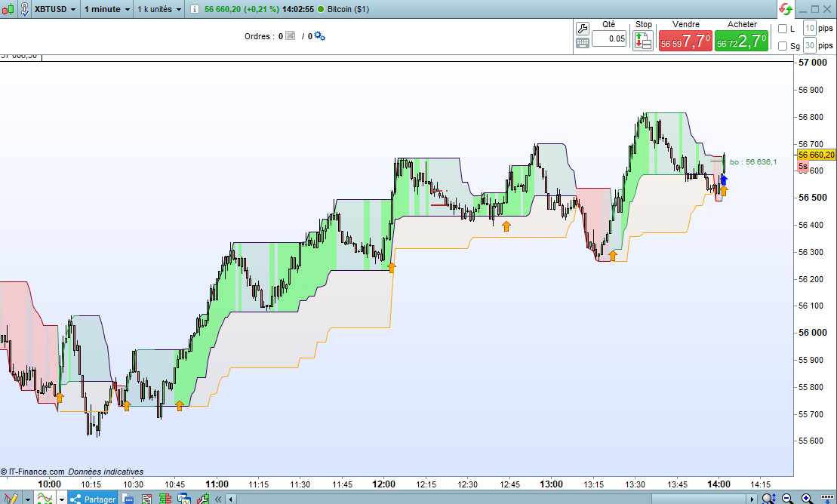Click the Bitcoin ($1) instrument name
The image size is (837, 504).
point(348,9)
